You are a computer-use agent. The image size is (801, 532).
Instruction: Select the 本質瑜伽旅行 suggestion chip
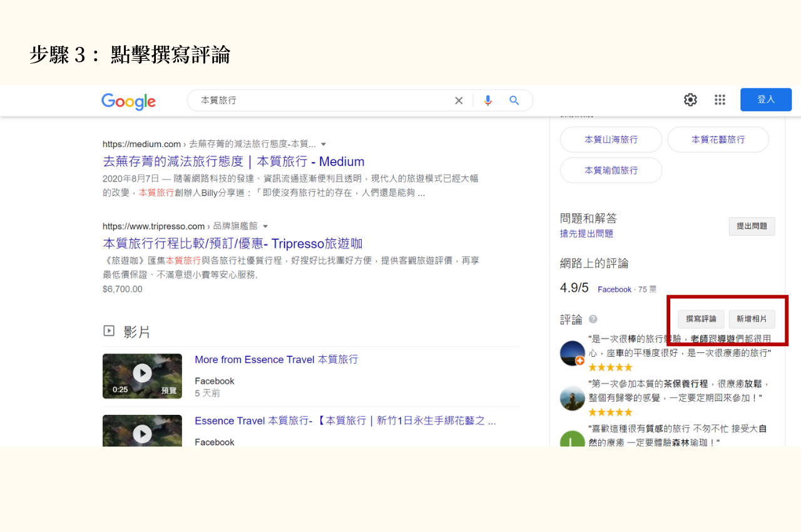click(x=611, y=170)
